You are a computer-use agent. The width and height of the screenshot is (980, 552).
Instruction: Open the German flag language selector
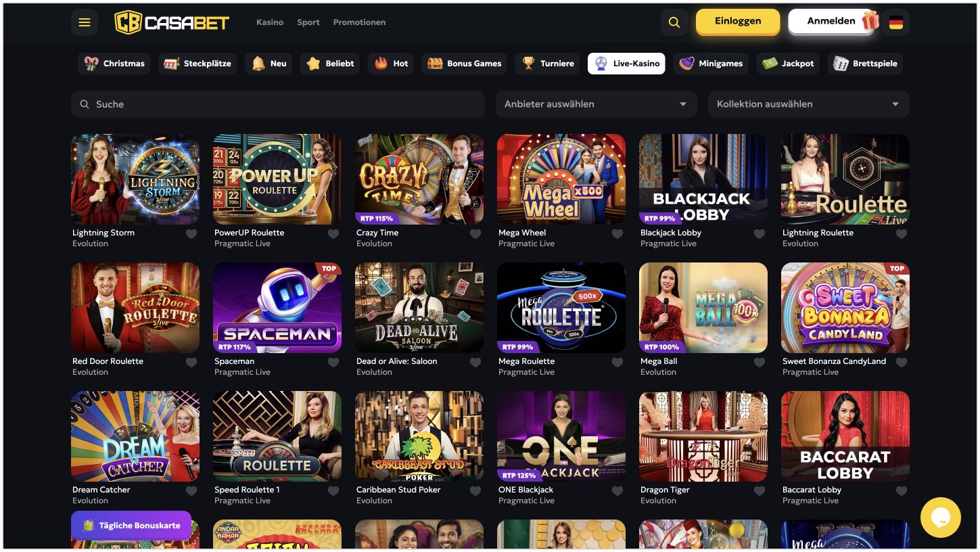(896, 22)
